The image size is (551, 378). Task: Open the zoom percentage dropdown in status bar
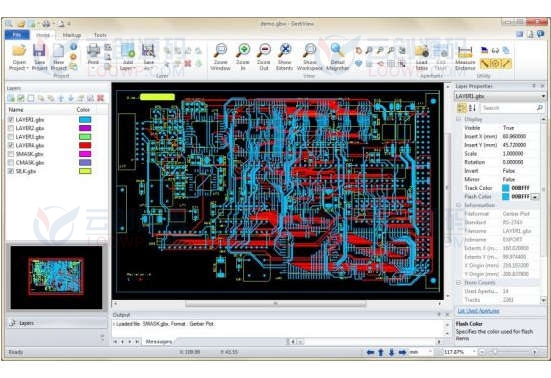tap(474, 352)
